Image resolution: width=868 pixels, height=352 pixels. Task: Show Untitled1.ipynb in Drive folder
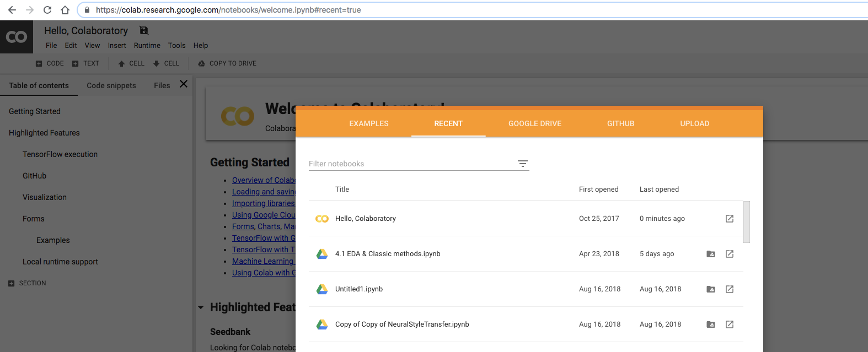tap(711, 289)
